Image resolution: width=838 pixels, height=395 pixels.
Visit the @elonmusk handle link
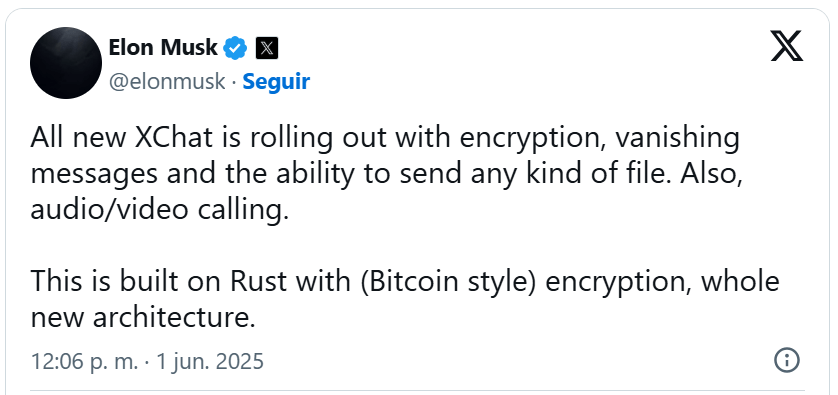(167, 82)
